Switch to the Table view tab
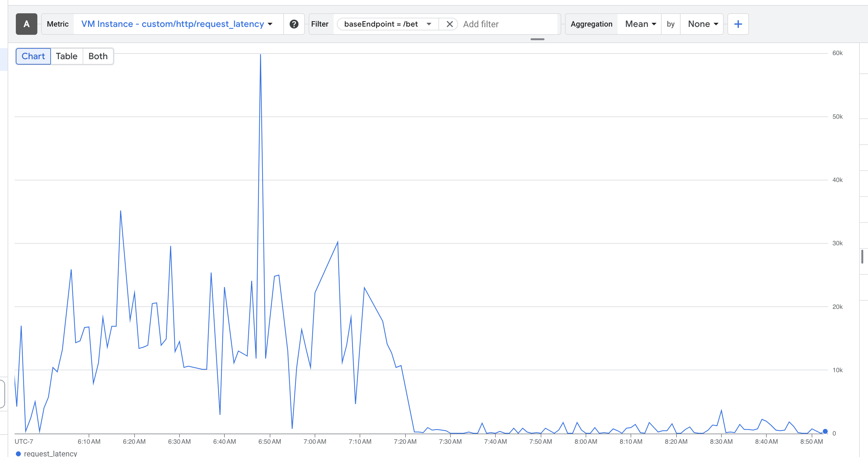Screen dimensions: 868x457 pyautogui.click(x=66, y=56)
